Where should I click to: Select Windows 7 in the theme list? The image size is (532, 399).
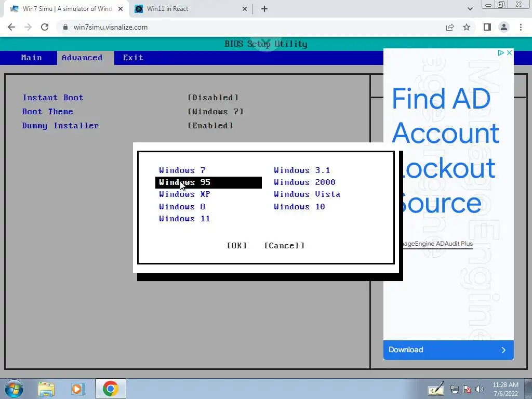pyautogui.click(x=182, y=170)
